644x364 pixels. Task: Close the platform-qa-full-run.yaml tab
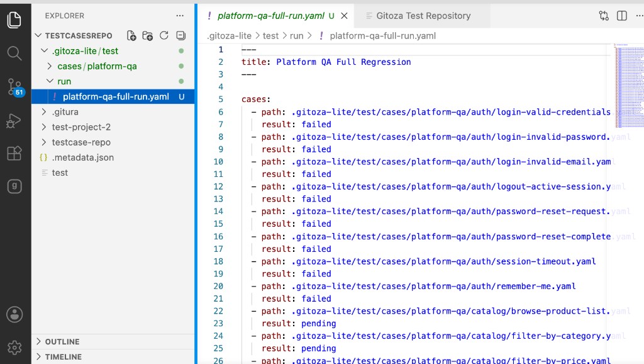344,16
